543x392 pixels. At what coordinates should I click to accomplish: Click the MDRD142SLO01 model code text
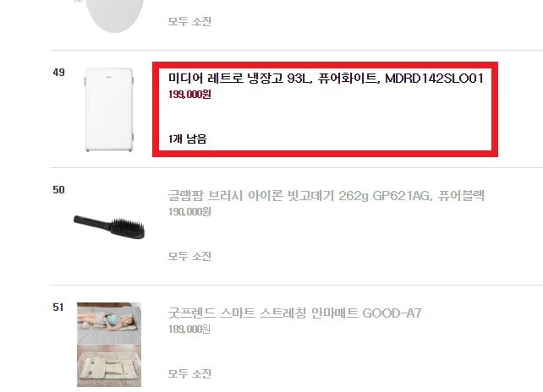coord(434,79)
